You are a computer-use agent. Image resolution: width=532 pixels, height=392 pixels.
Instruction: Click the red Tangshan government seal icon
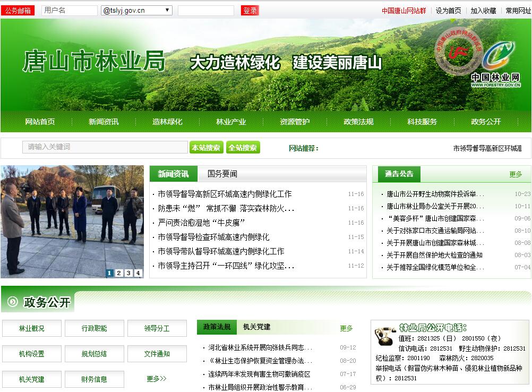click(x=455, y=52)
